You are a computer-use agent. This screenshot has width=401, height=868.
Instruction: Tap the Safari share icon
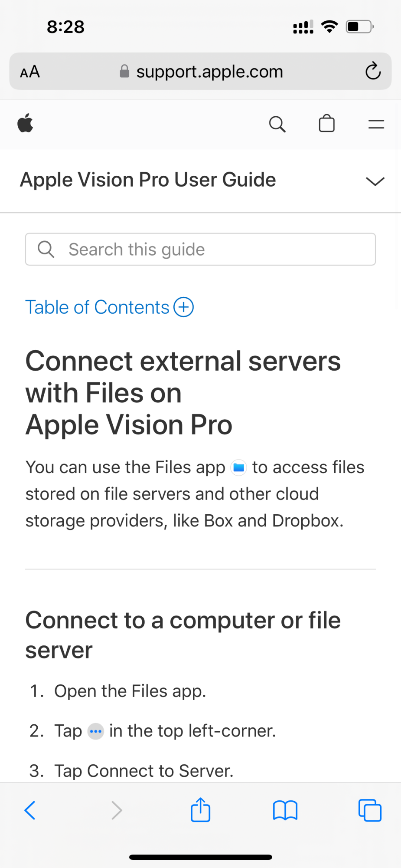(200, 810)
